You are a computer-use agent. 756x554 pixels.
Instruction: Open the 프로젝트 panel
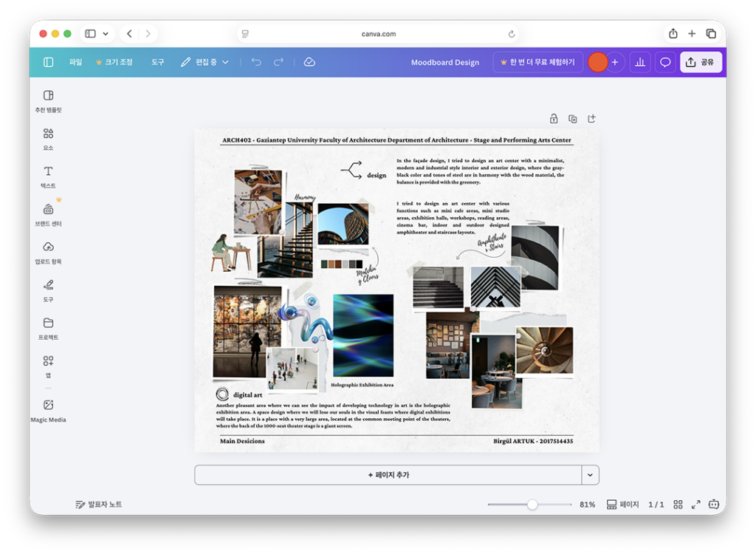48,329
